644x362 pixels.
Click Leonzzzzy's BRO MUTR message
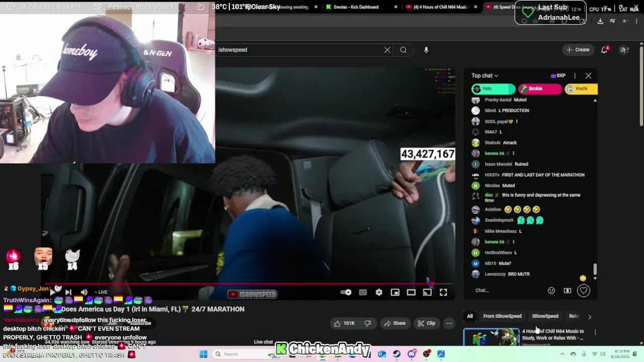coord(501,275)
